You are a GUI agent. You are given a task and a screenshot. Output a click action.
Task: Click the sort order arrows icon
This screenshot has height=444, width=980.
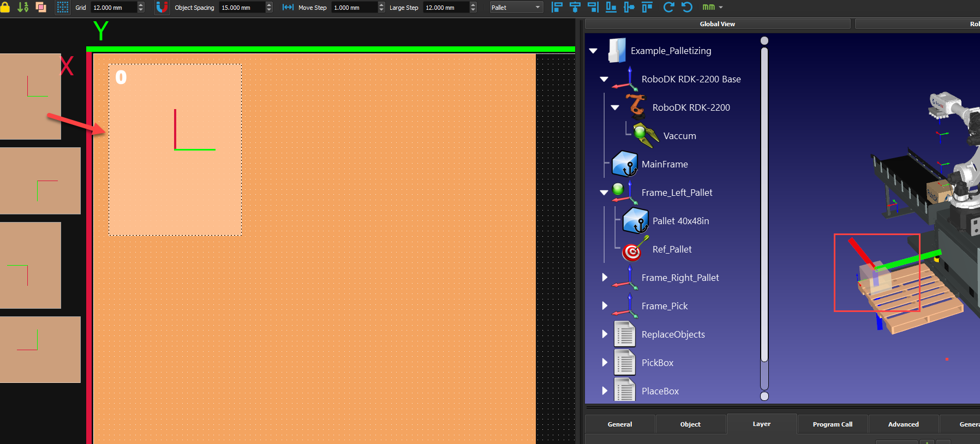point(23,8)
